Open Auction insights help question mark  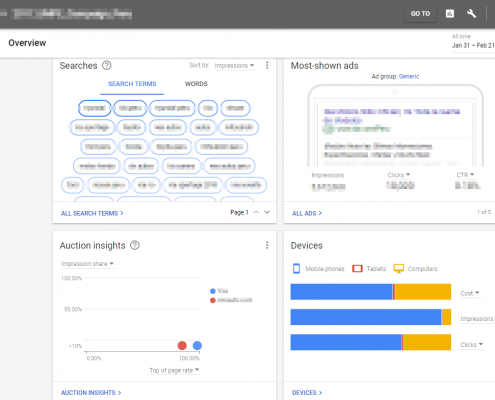pos(135,245)
